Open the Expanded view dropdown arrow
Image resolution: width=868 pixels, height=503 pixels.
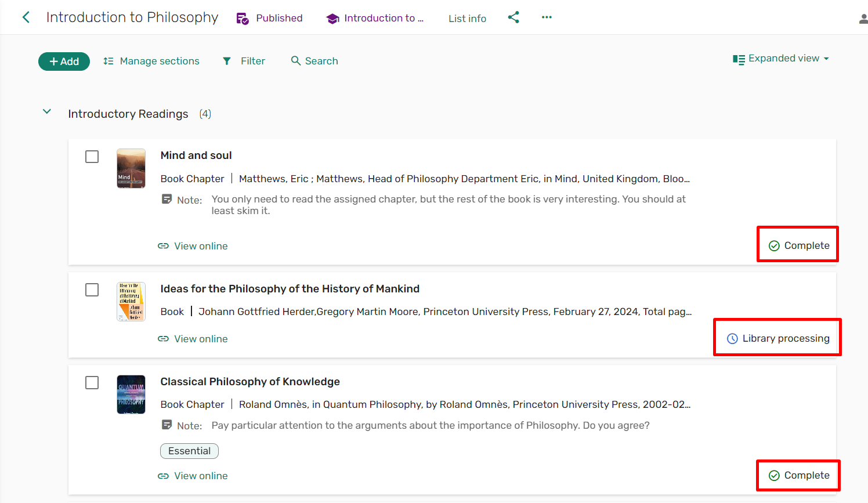(x=826, y=59)
